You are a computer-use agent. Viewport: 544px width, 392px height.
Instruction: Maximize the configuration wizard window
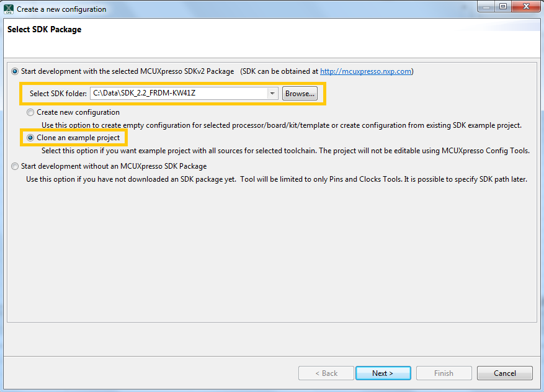[502, 7]
